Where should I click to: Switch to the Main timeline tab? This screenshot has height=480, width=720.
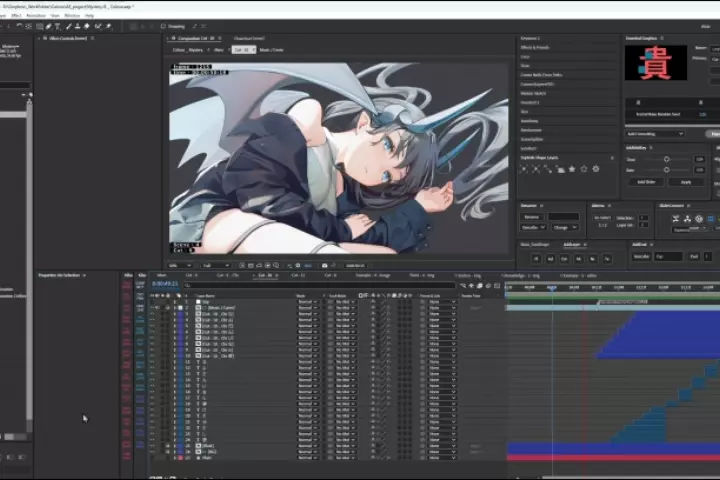tap(162, 276)
